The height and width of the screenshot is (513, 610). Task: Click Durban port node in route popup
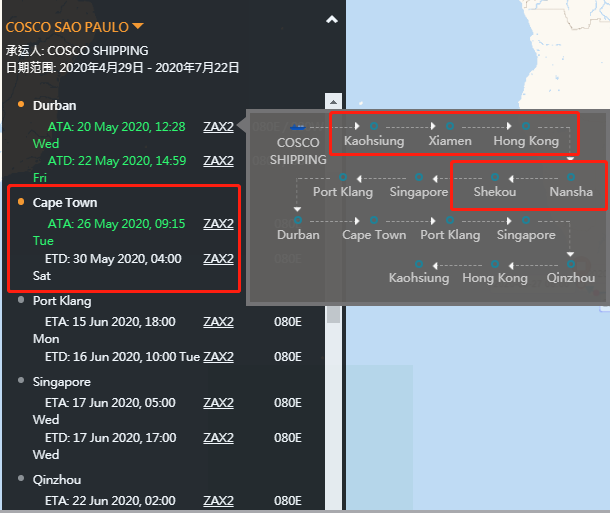[x=298, y=220]
